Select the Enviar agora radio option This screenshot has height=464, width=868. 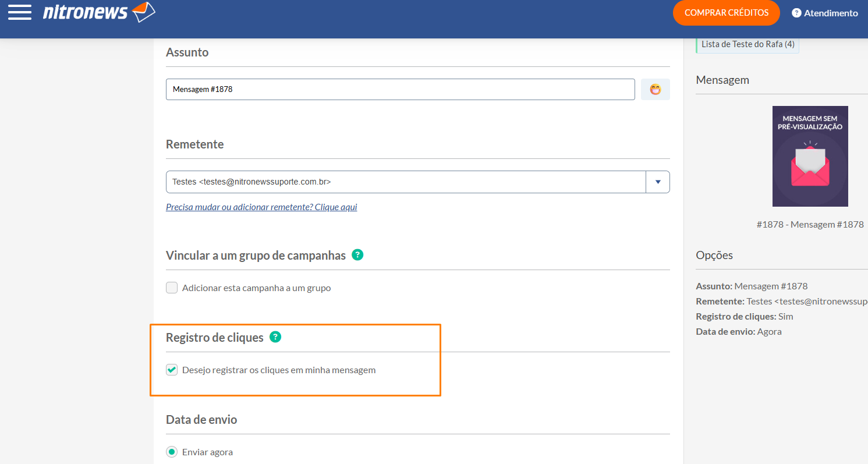tap(172, 452)
